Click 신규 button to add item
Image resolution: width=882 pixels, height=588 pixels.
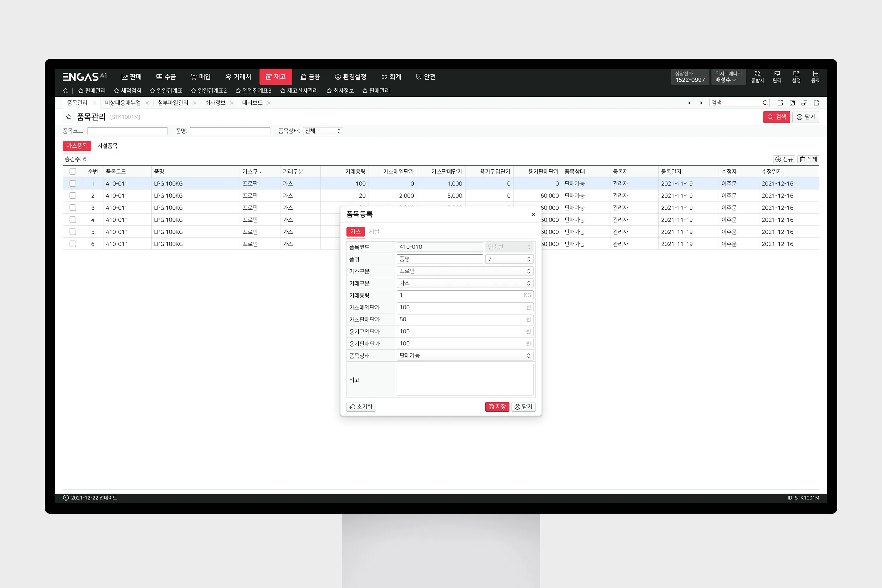pyautogui.click(x=784, y=159)
